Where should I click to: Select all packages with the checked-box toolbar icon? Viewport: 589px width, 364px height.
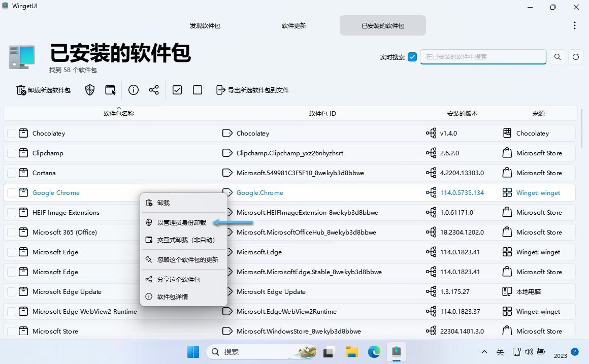177,90
